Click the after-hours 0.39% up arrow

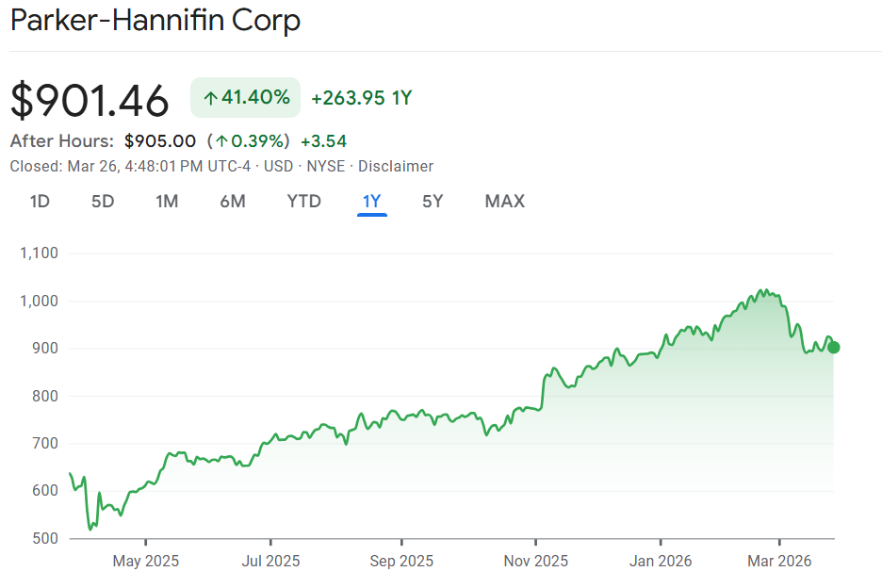(x=221, y=141)
